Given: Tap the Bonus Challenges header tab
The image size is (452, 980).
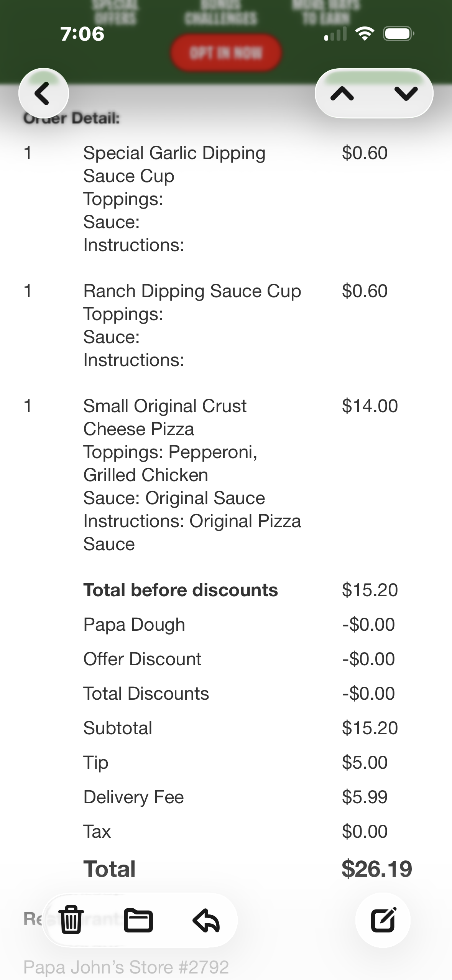Looking at the screenshot, I should [x=221, y=12].
